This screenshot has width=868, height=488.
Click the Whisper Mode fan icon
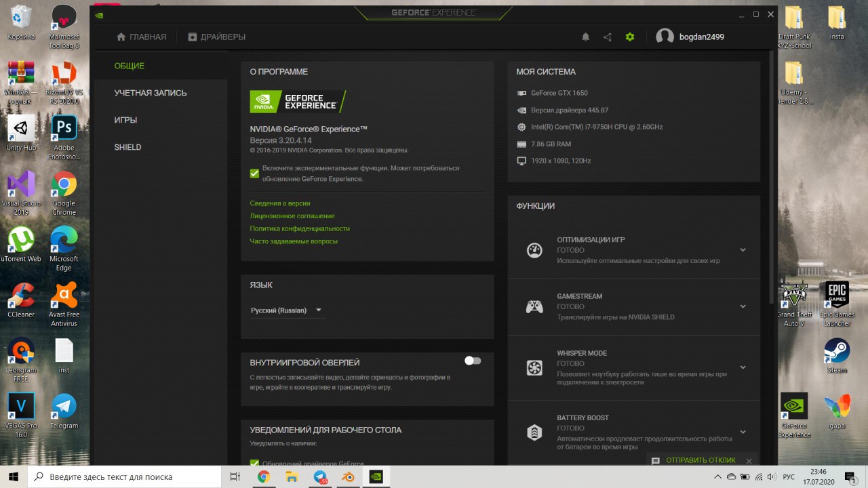(534, 368)
